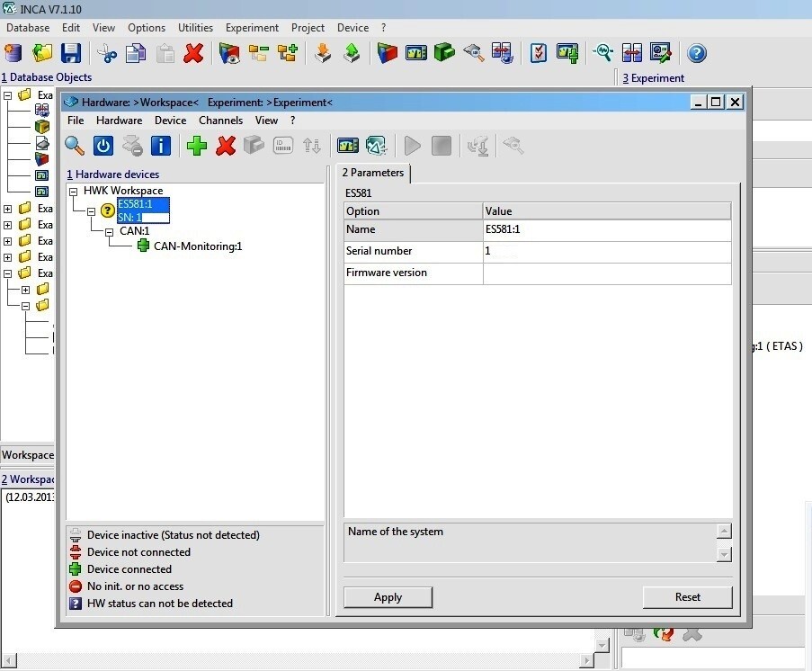The image size is (812, 671).
Task: Select the CAN-Monitoring:1 tree item
Action: tap(198, 246)
